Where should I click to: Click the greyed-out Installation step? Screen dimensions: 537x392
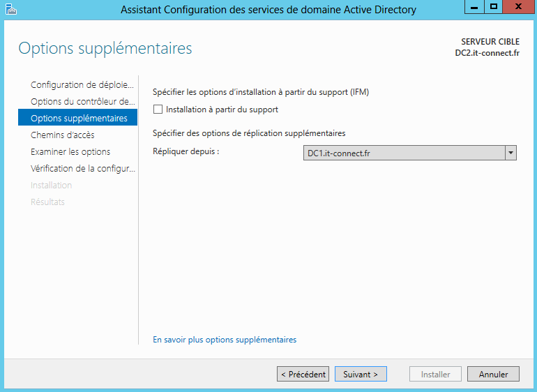tap(52, 186)
